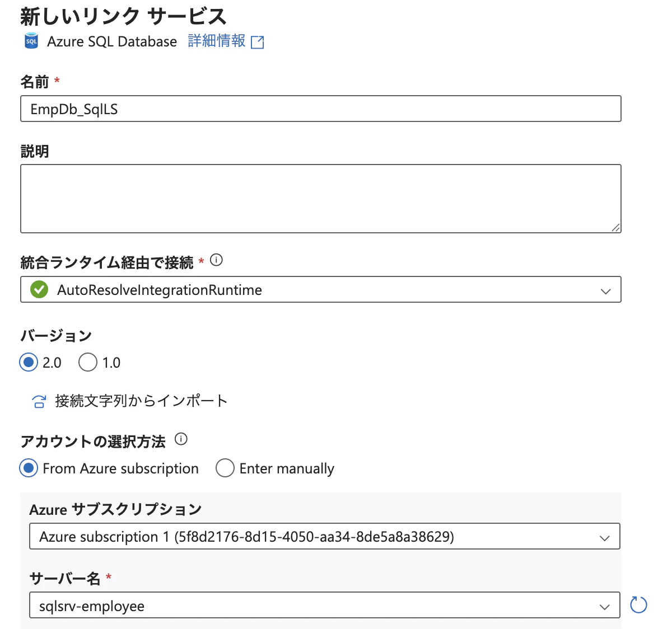Viewport: 672px width, 629px height.
Task: Select the Enter manually option
Action: (225, 468)
